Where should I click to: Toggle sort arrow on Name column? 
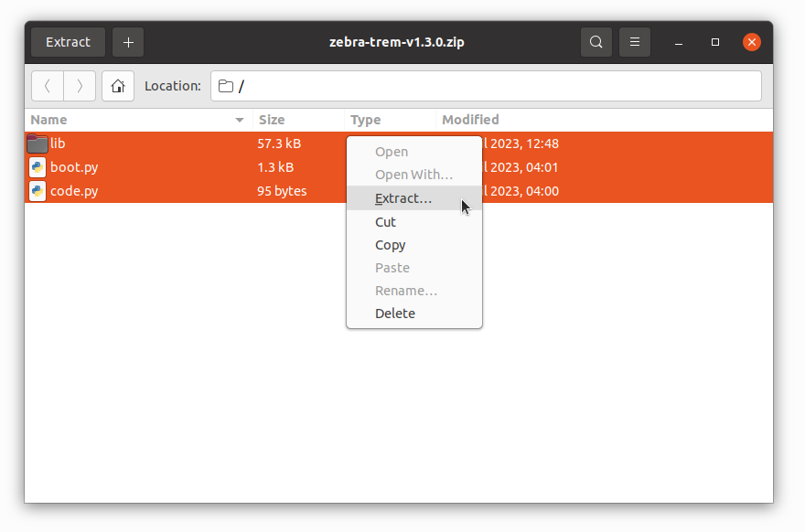(240, 120)
